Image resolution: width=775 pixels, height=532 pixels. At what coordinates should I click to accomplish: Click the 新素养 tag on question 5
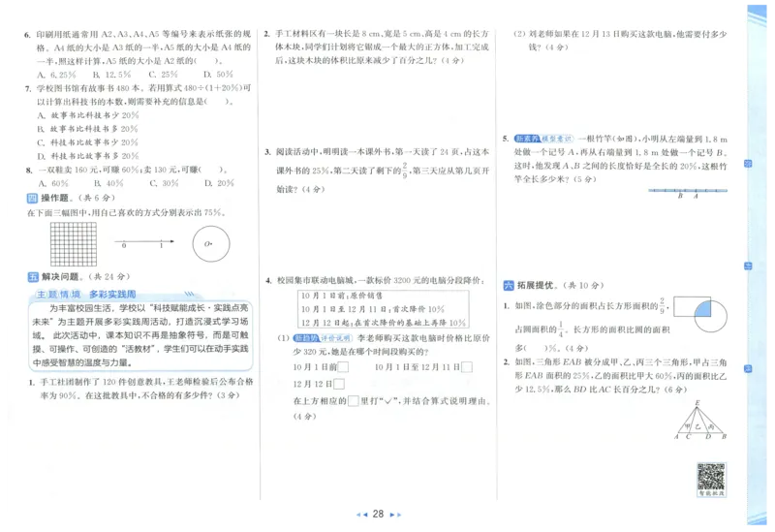527,139
